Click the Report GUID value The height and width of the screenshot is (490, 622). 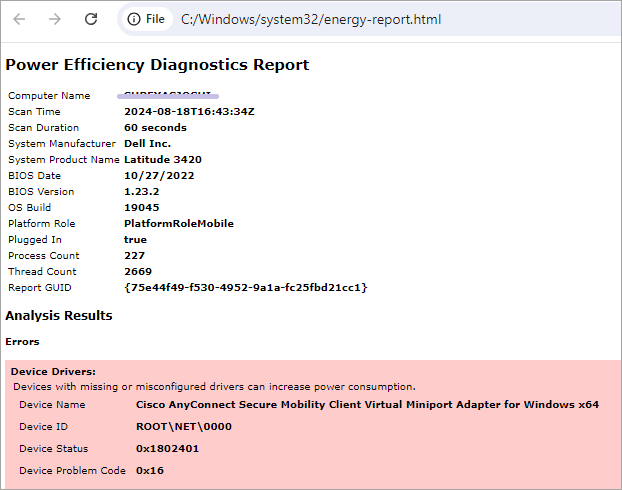click(246, 288)
